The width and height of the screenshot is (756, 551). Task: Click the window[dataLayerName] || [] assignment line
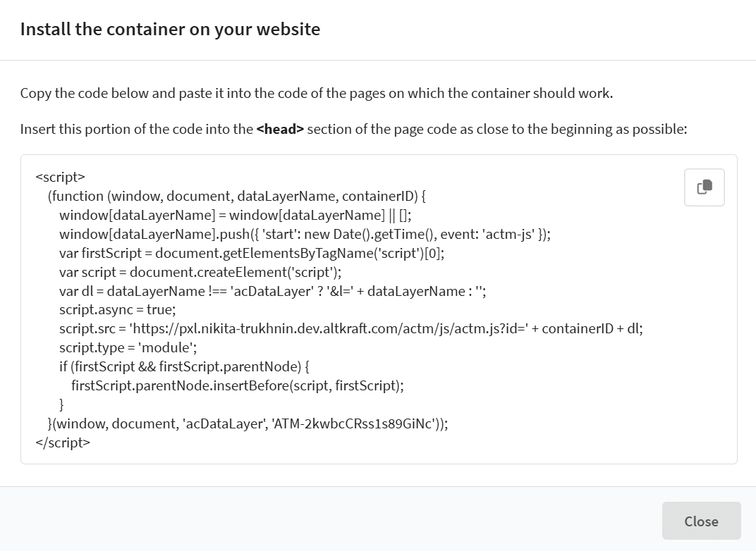(236, 215)
